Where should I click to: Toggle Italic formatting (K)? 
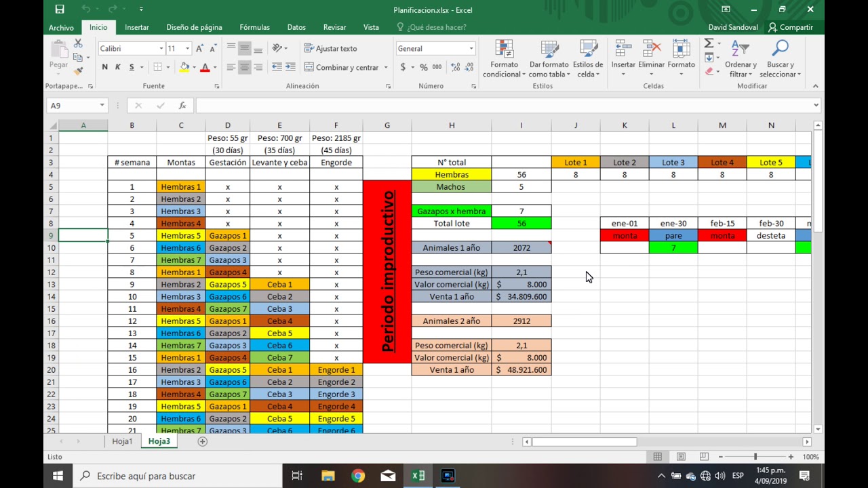[x=118, y=67]
